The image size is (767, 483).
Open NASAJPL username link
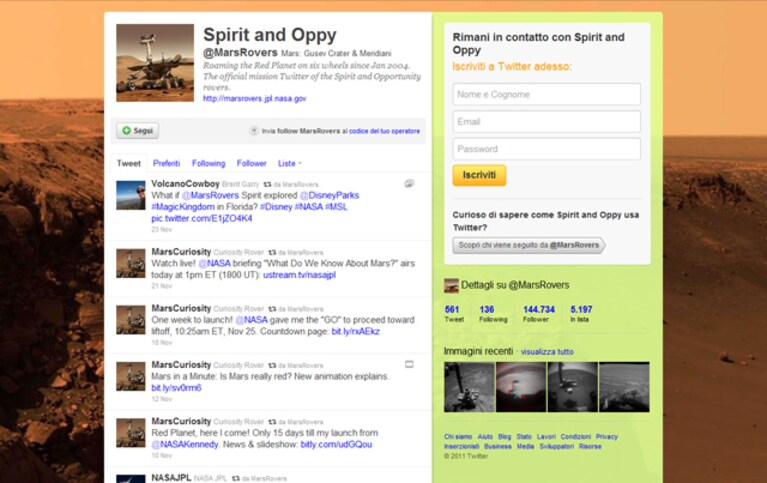tap(171, 478)
